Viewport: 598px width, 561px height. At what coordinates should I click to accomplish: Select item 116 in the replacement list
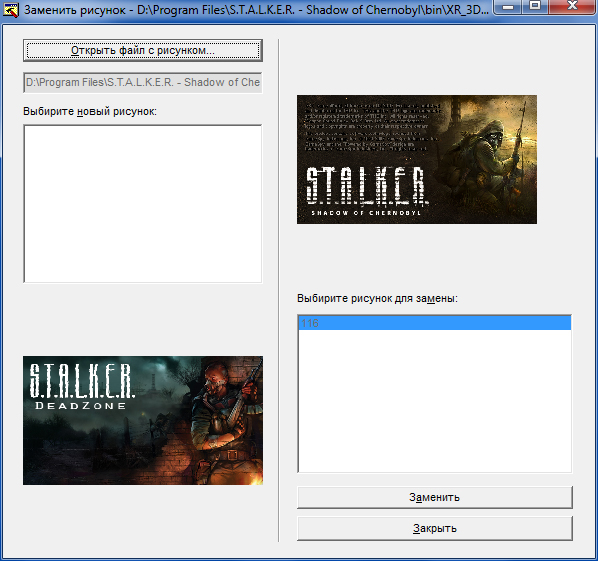(x=434, y=323)
